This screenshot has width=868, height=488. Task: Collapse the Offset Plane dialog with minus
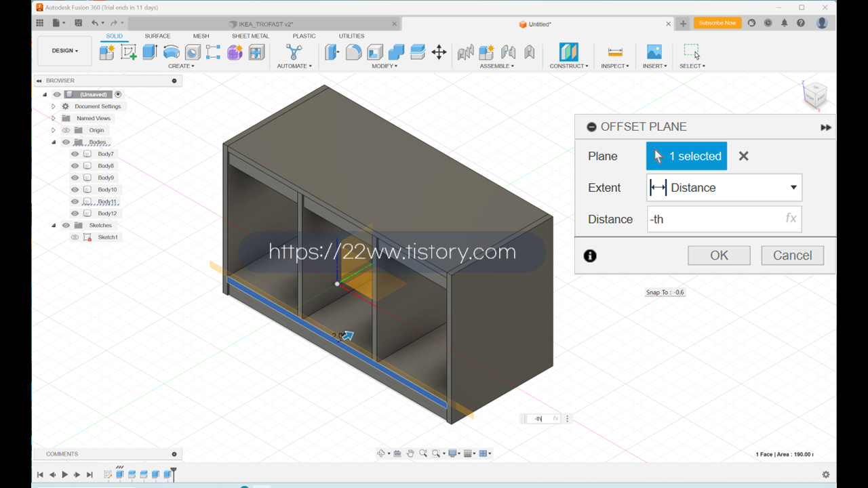(x=591, y=127)
